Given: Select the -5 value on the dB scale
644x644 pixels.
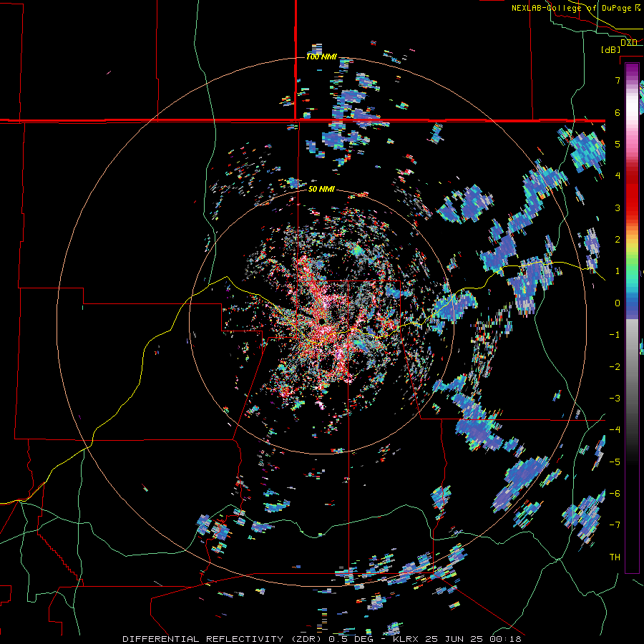Looking at the screenshot, I should [615, 462].
